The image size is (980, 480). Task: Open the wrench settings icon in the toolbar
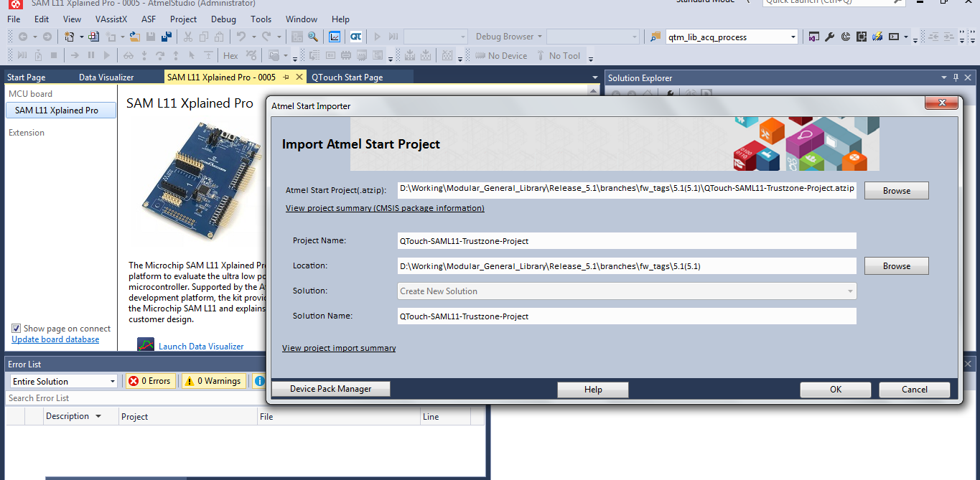tap(830, 37)
